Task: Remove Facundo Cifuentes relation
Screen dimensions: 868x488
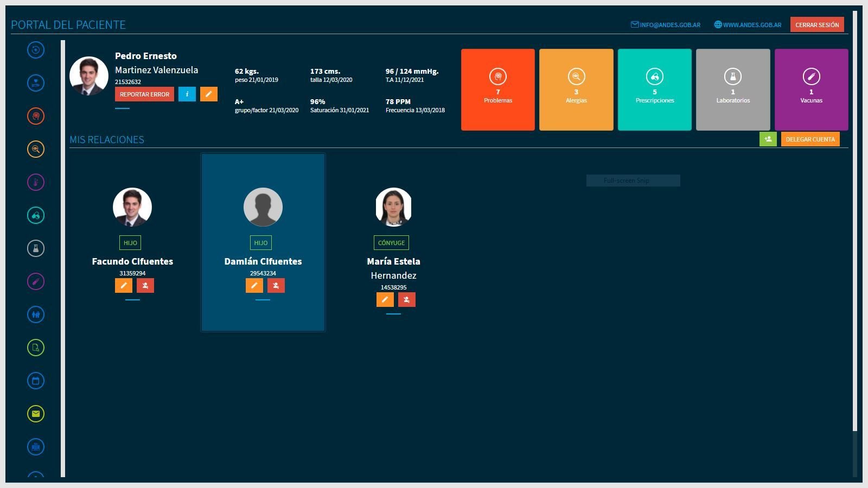Action: (145, 286)
